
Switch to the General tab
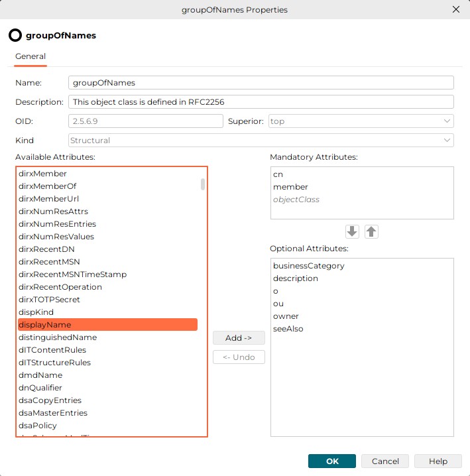coord(30,56)
